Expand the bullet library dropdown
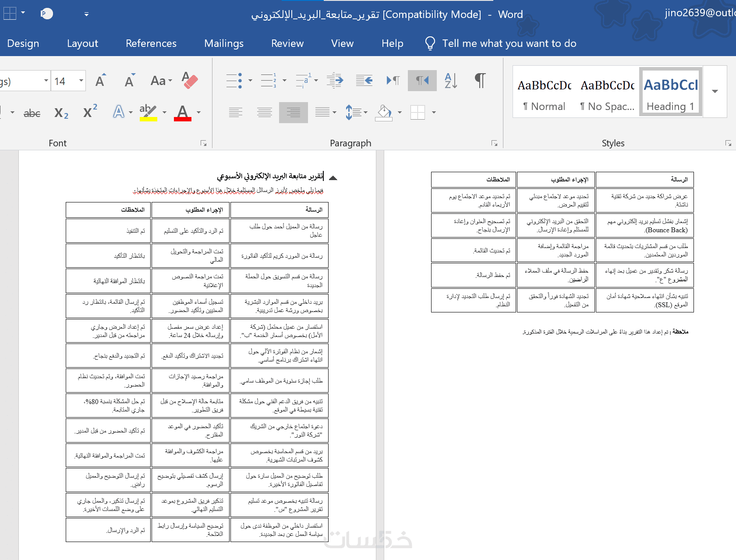This screenshot has width=736, height=560. click(x=250, y=81)
